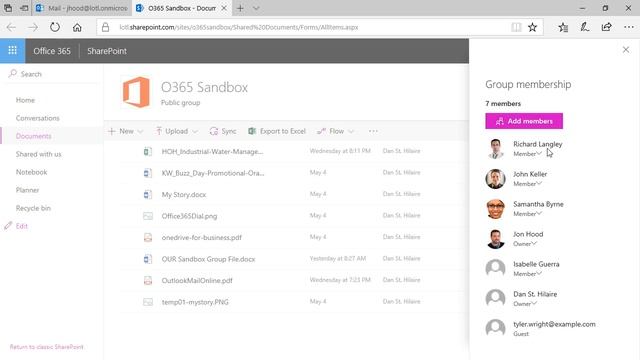Image resolution: width=640 pixels, height=360 pixels.
Task: Click the SharePoint link in header
Action: 107,51
